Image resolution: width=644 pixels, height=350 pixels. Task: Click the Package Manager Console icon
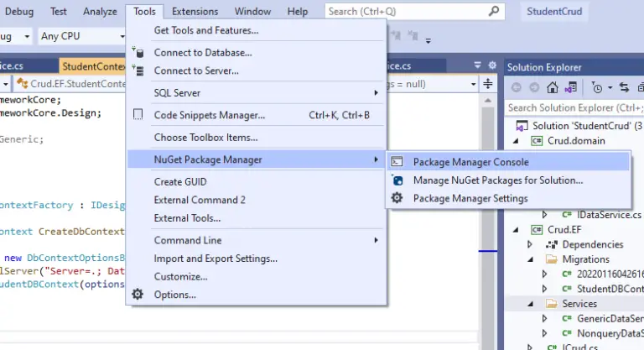pos(397,161)
